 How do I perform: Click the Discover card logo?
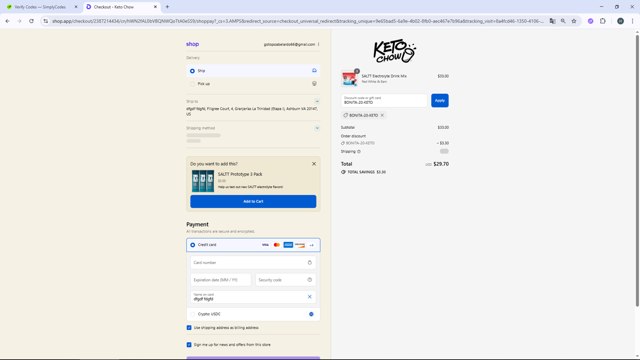coord(300,245)
